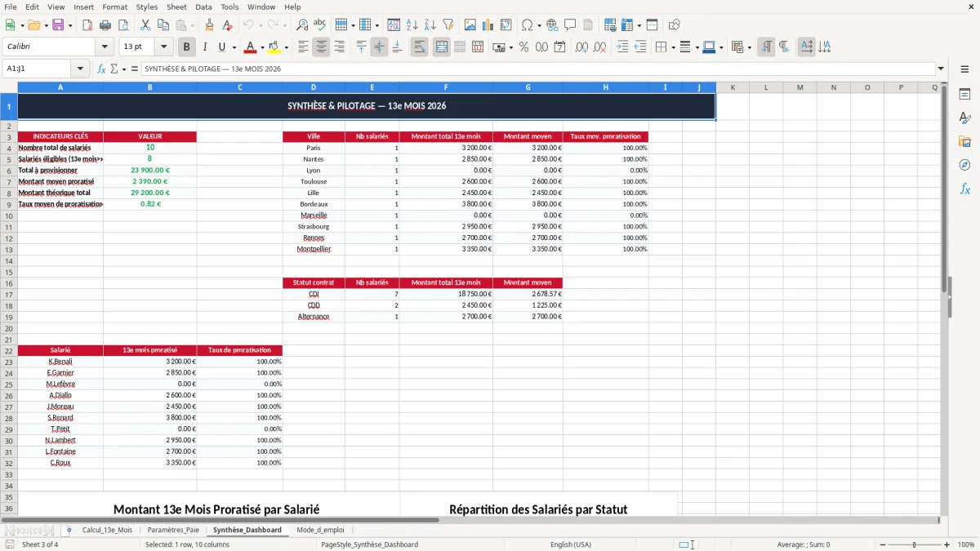
Task: Open Font Size dropdown list
Action: [164, 47]
